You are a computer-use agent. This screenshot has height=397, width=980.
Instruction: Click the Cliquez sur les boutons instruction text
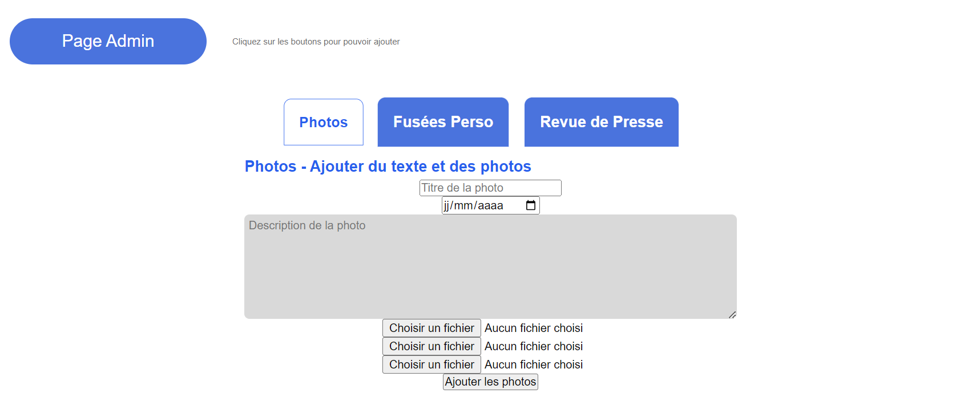(316, 42)
